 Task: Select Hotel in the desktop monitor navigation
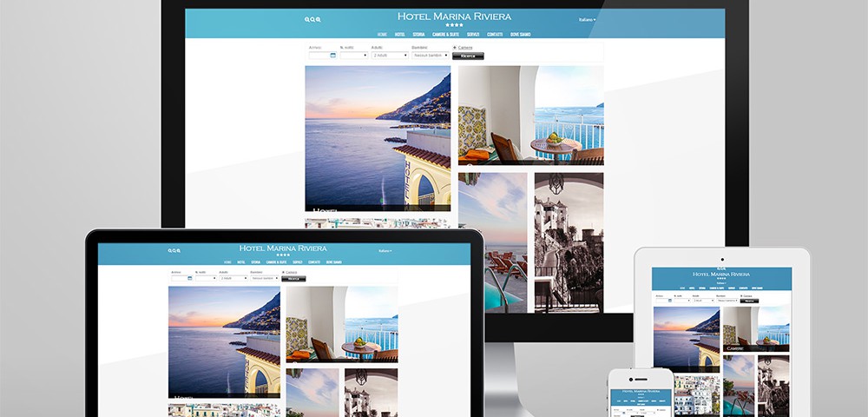point(399,35)
